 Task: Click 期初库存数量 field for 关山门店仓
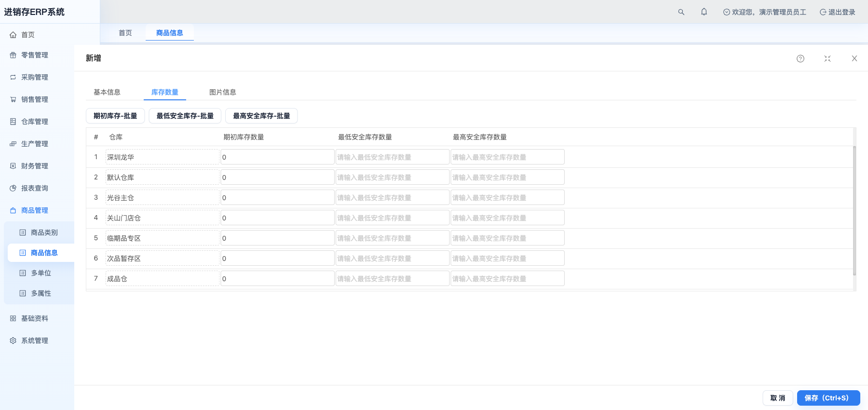click(278, 218)
